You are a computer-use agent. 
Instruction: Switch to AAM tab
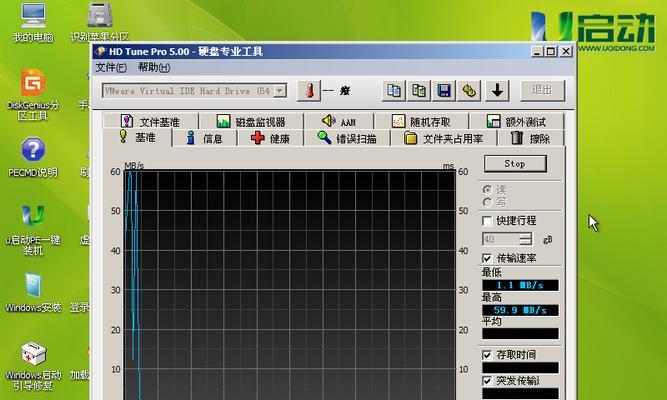[339, 122]
